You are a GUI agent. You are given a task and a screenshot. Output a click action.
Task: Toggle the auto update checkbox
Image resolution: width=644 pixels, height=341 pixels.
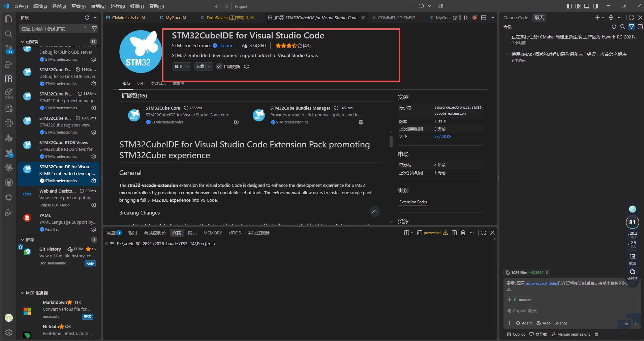tap(219, 66)
